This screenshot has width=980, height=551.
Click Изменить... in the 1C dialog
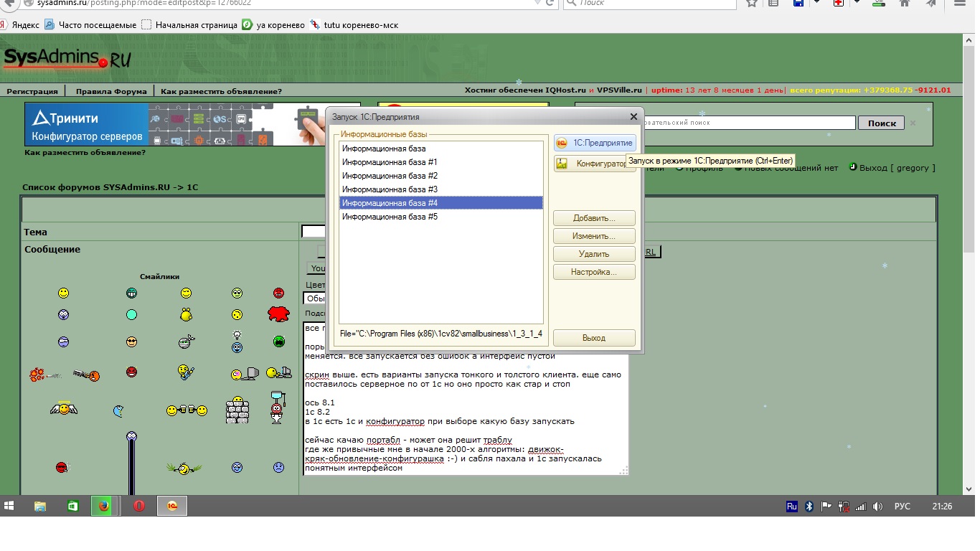coord(594,236)
